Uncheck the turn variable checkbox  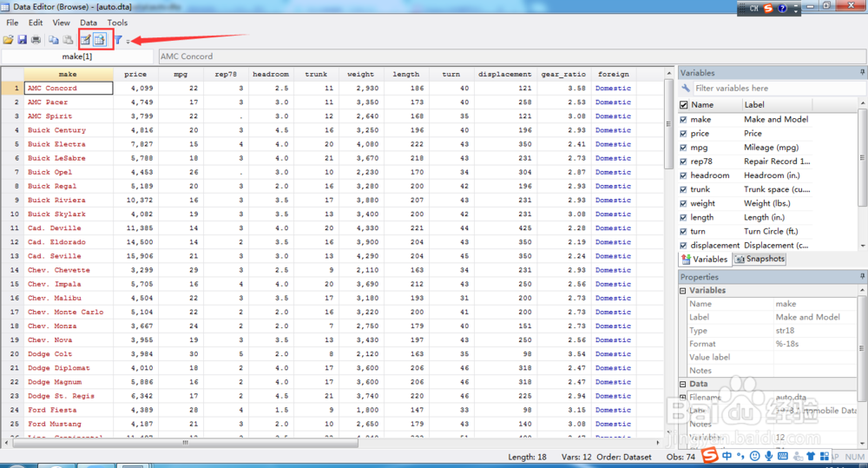click(683, 232)
